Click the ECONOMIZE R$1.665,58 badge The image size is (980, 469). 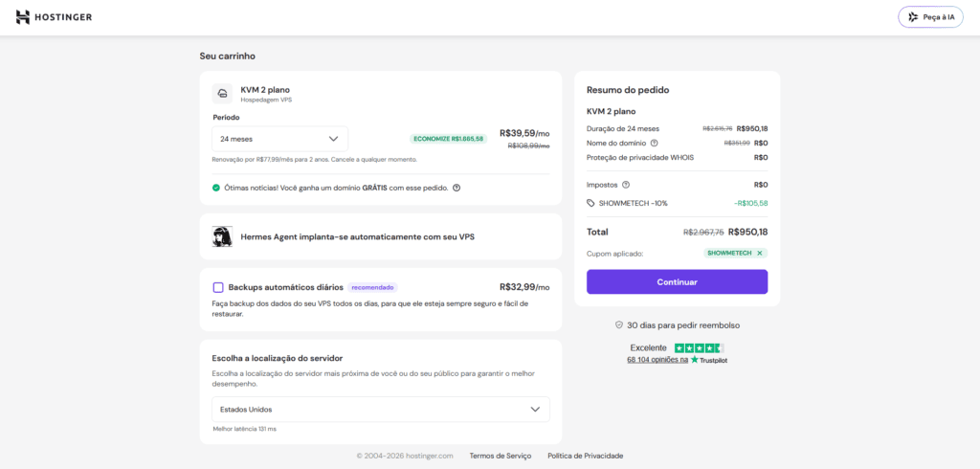(448, 139)
